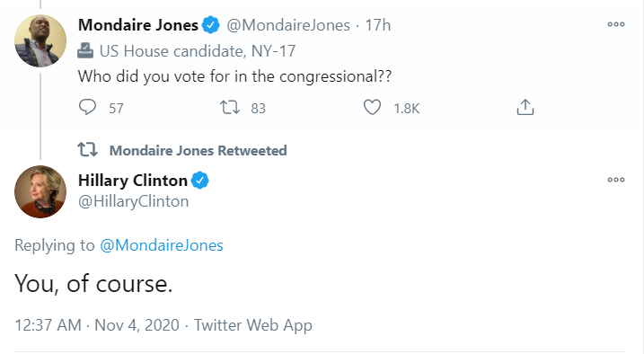The height and width of the screenshot is (354, 644).
Task: Open more options for Hillary Clinton tweet
Action: (616, 180)
